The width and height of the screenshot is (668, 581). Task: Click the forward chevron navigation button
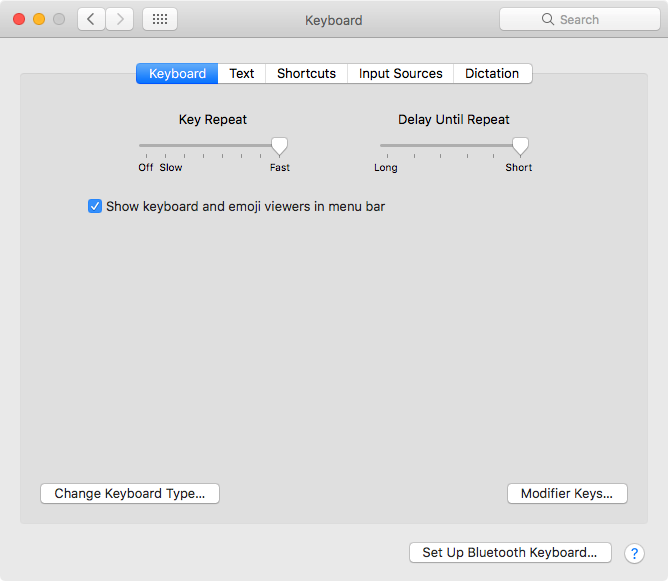point(120,19)
